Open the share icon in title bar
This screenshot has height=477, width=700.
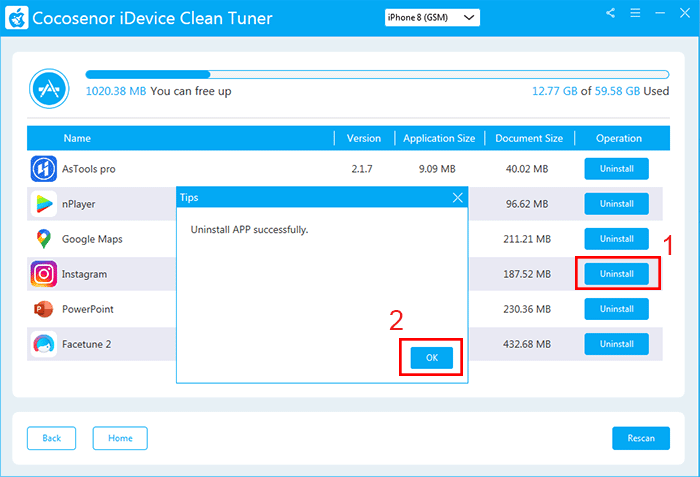click(x=611, y=13)
